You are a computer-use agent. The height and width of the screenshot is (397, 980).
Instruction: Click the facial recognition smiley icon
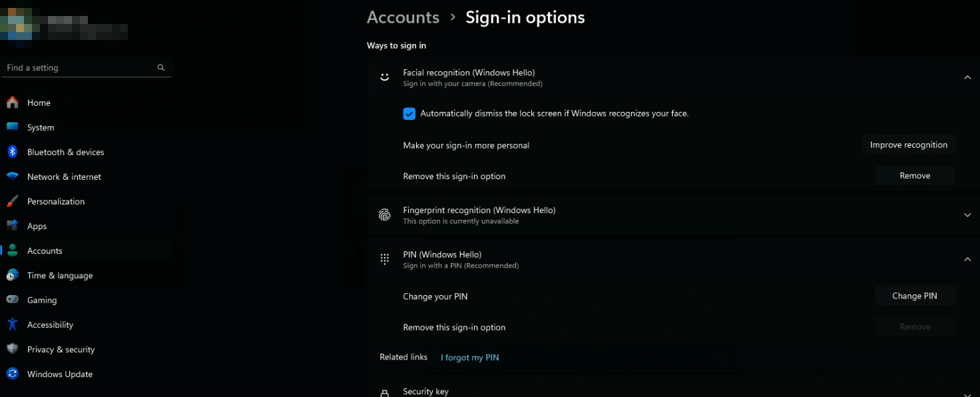coord(384,77)
